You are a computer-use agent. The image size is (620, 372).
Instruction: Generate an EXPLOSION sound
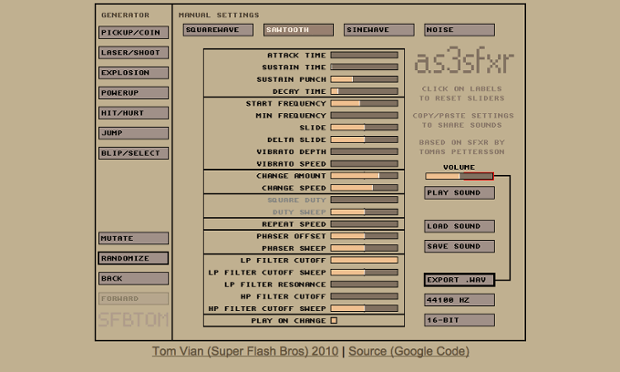pyautogui.click(x=134, y=73)
